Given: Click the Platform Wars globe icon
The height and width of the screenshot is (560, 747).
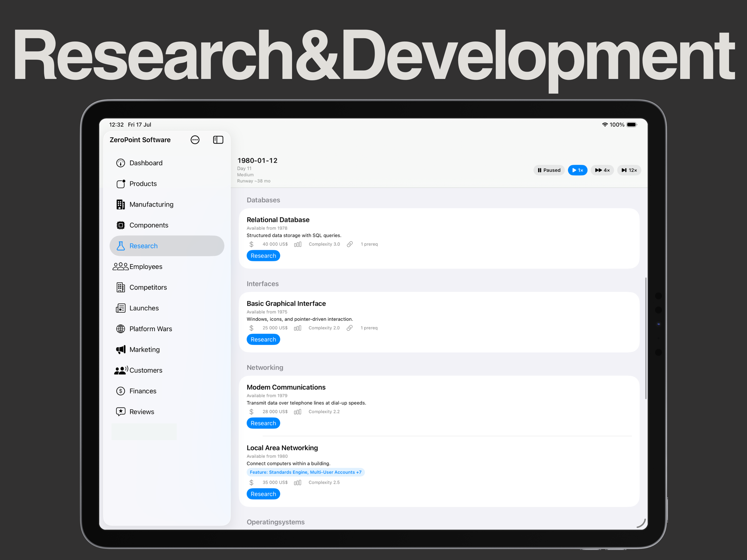Looking at the screenshot, I should click(x=121, y=329).
